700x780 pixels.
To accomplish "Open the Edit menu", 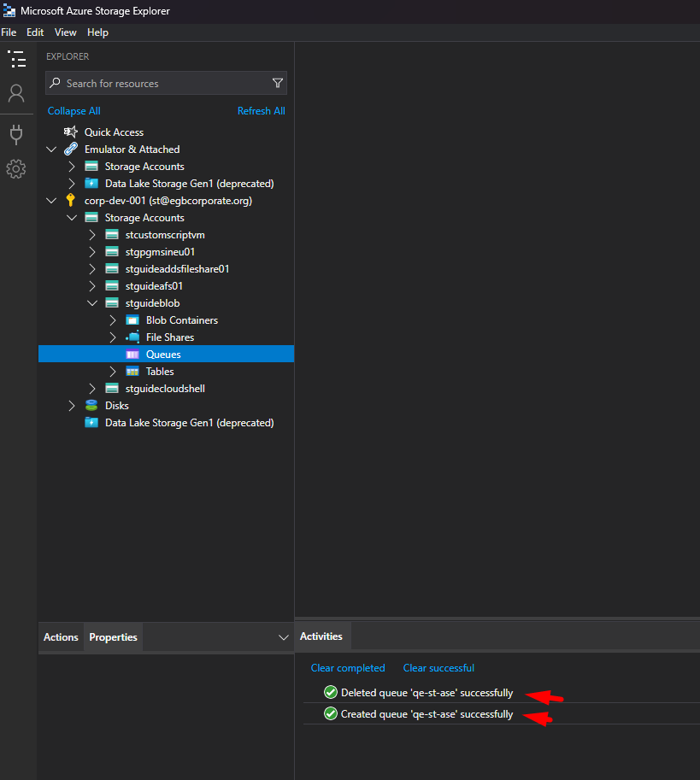I will tap(35, 32).
